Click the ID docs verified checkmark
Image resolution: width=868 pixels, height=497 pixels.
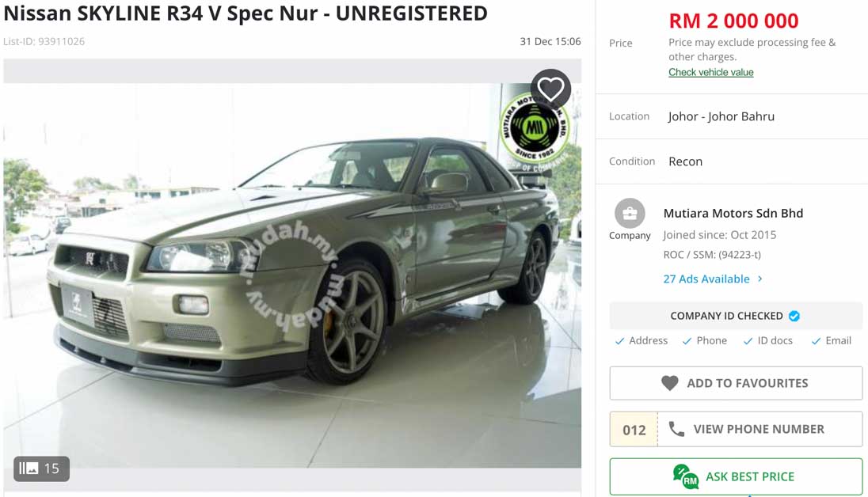point(748,341)
